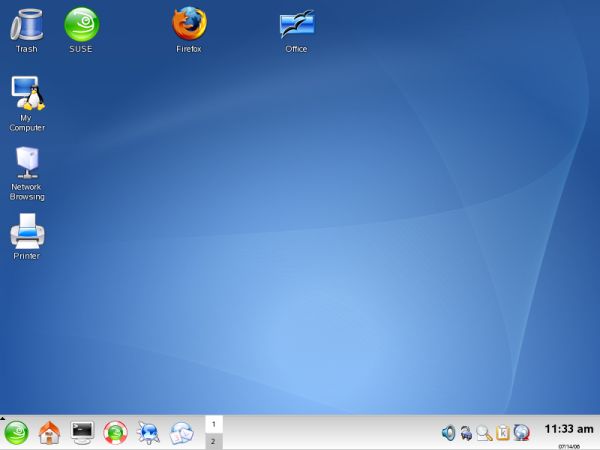Launch the terminal Konsole from panel

click(82, 433)
